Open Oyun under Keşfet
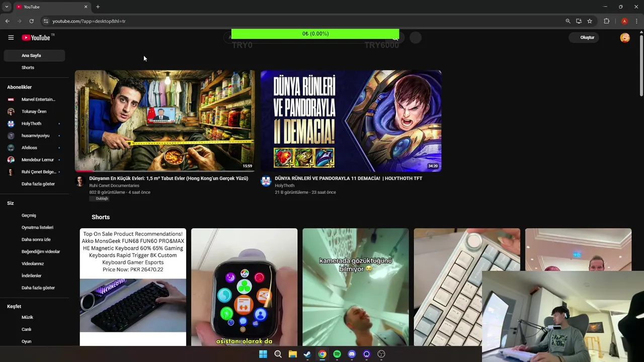Screen dimensions: 644x362 click(35, 341)
